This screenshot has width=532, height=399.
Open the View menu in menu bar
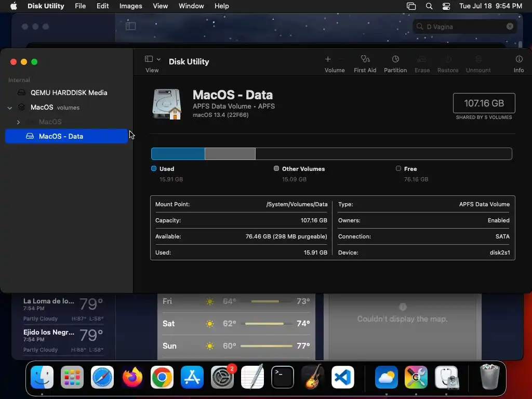pyautogui.click(x=160, y=6)
